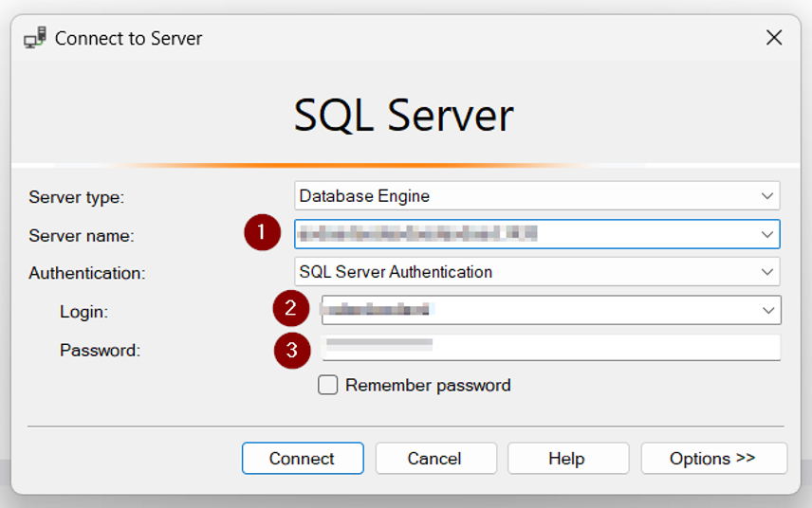Click inside the Server name text field
The image size is (812, 508).
click(522, 233)
